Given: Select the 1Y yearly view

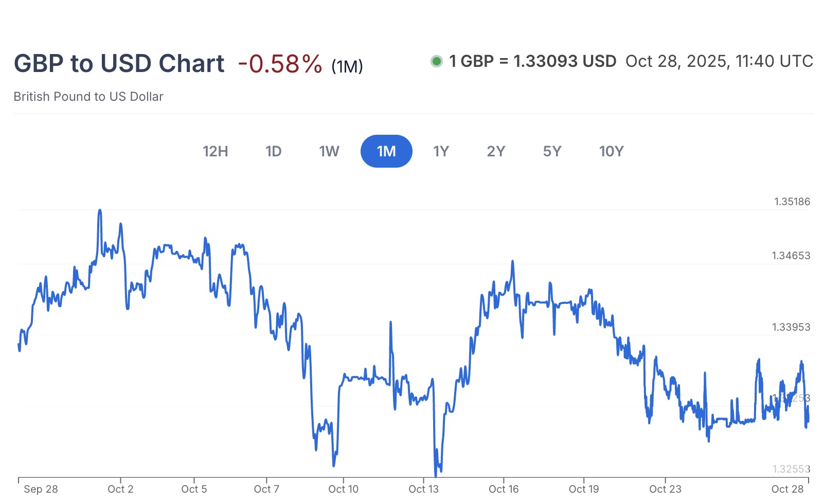Looking at the screenshot, I should click(x=441, y=151).
